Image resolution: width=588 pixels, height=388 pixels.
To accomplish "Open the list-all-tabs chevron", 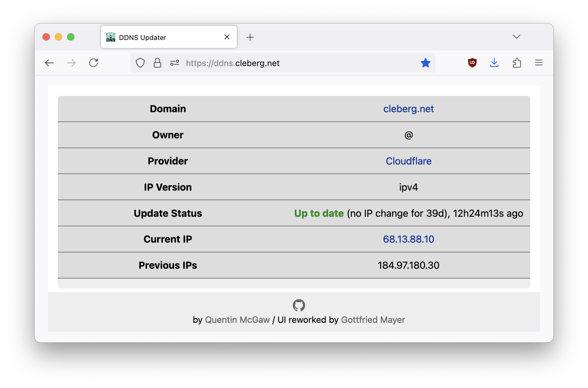I will (516, 36).
